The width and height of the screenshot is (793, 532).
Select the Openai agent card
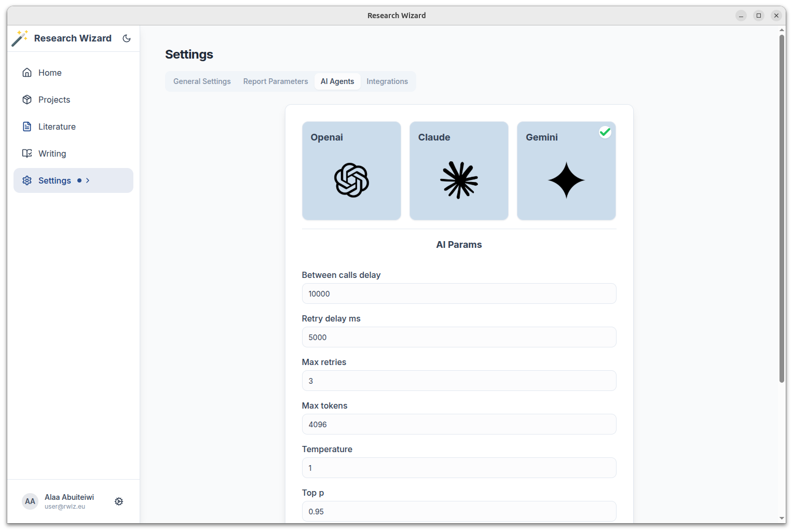[x=351, y=171]
